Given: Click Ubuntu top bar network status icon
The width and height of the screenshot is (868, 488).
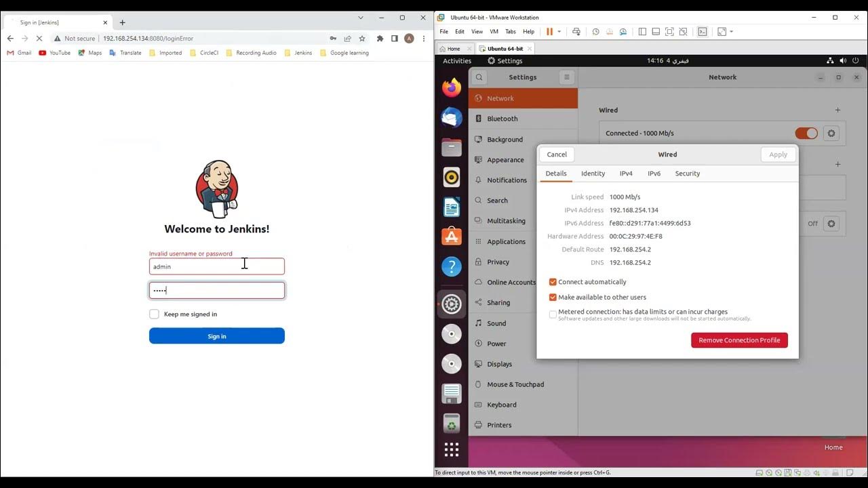Looking at the screenshot, I should [x=830, y=60].
